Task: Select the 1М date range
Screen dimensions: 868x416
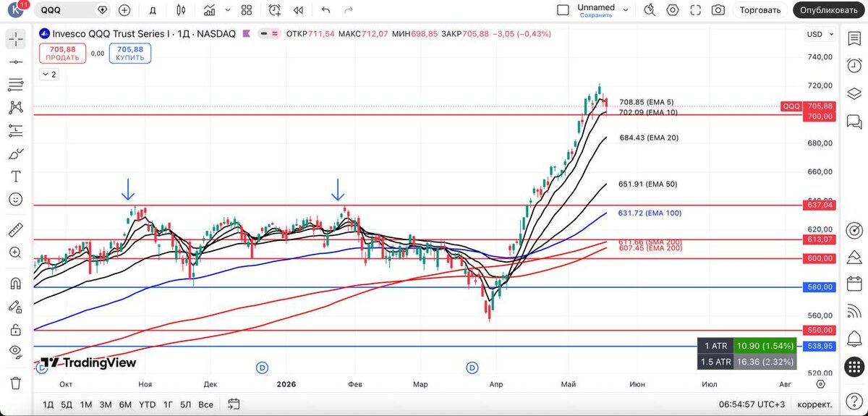Action: (x=86, y=404)
